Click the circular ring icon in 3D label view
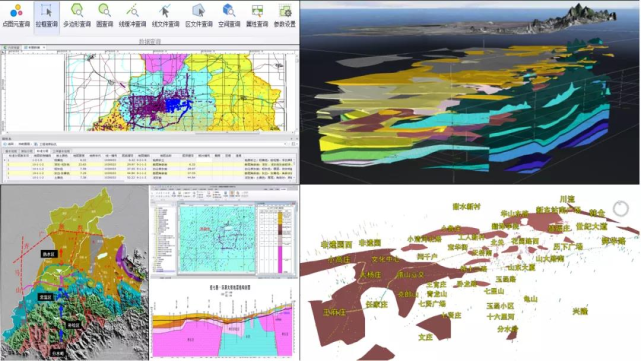This screenshot has height=361, width=641. [x=621, y=209]
